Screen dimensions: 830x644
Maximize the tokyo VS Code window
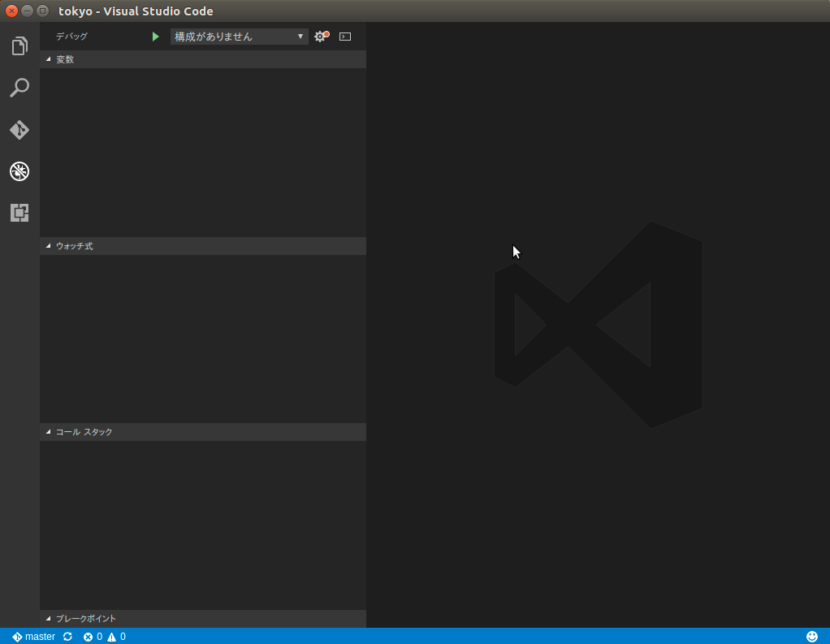pyautogui.click(x=43, y=11)
